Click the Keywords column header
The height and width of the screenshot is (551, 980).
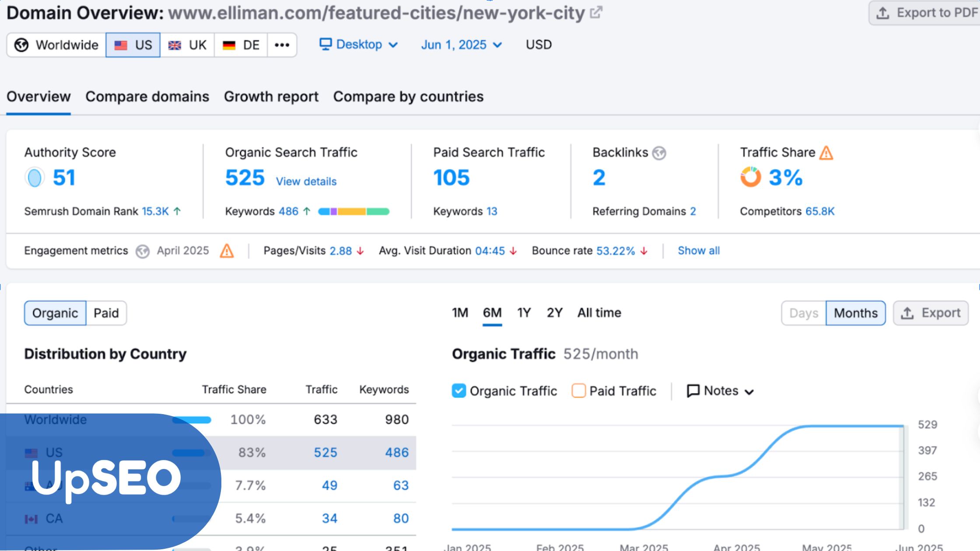pos(384,390)
